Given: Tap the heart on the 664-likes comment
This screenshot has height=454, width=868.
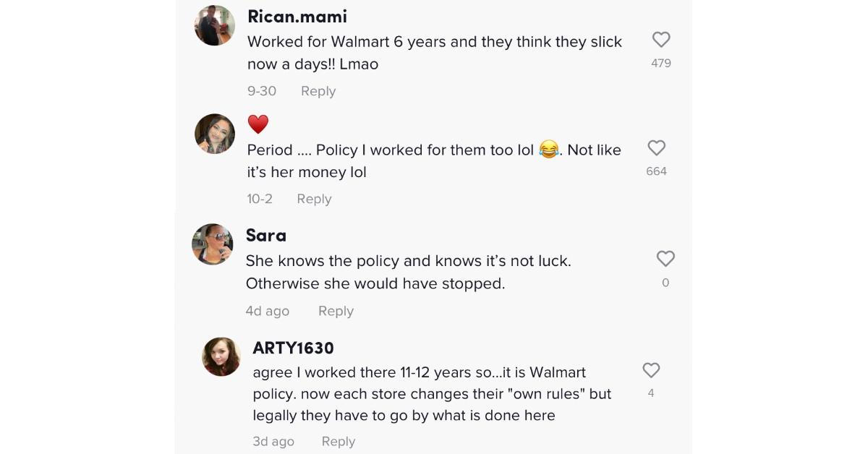Looking at the screenshot, I should [656, 148].
